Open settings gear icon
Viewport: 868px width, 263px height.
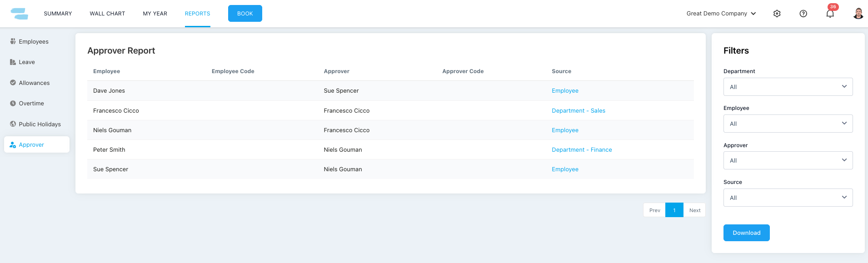click(x=777, y=14)
